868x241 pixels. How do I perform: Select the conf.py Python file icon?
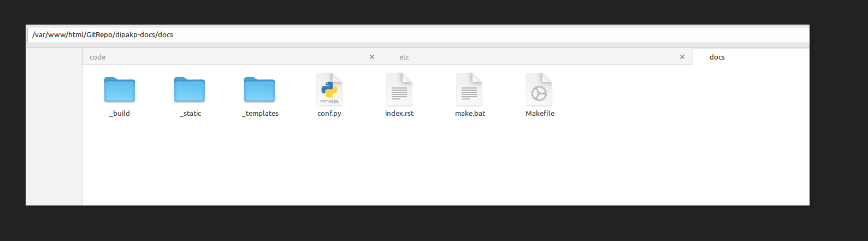[x=329, y=90]
